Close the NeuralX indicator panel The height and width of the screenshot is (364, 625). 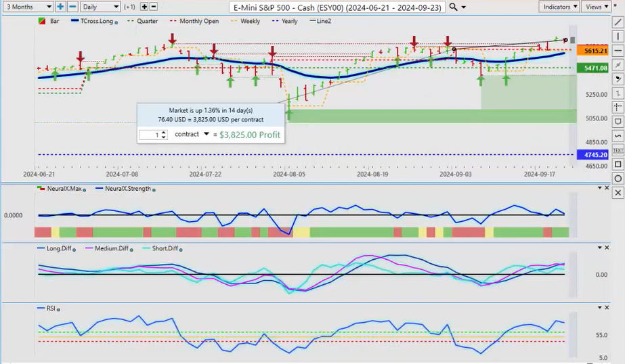607,187
